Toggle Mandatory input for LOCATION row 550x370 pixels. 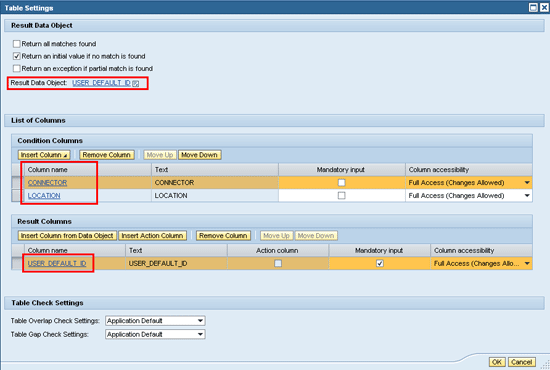(x=341, y=195)
